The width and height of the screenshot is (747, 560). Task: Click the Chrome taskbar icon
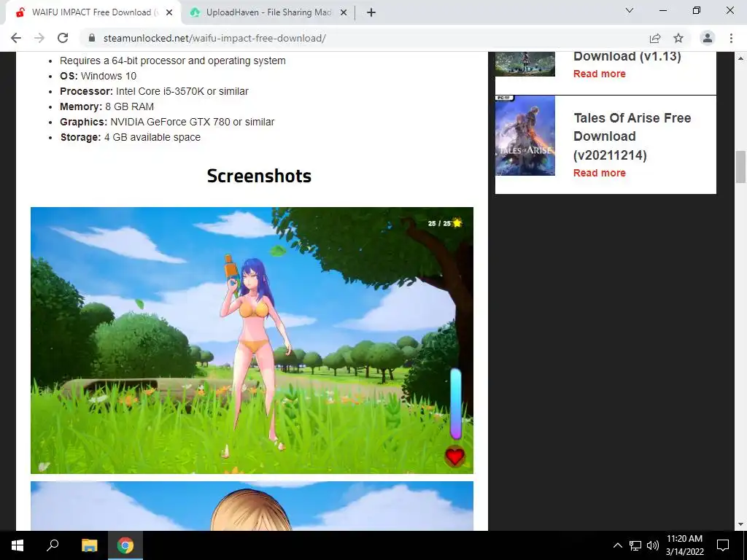[125, 545]
